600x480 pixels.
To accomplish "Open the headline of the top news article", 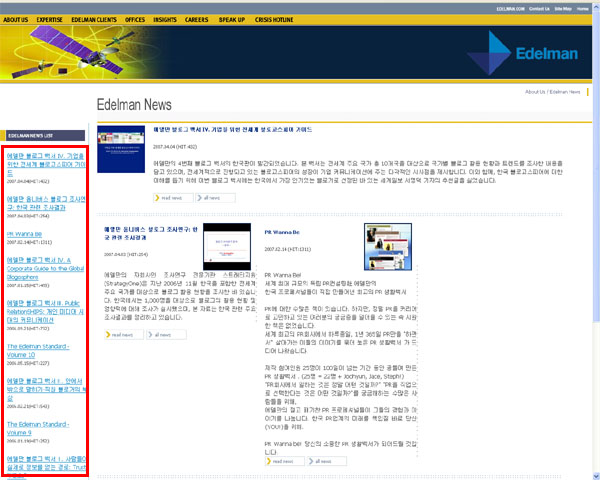I will 233,129.
